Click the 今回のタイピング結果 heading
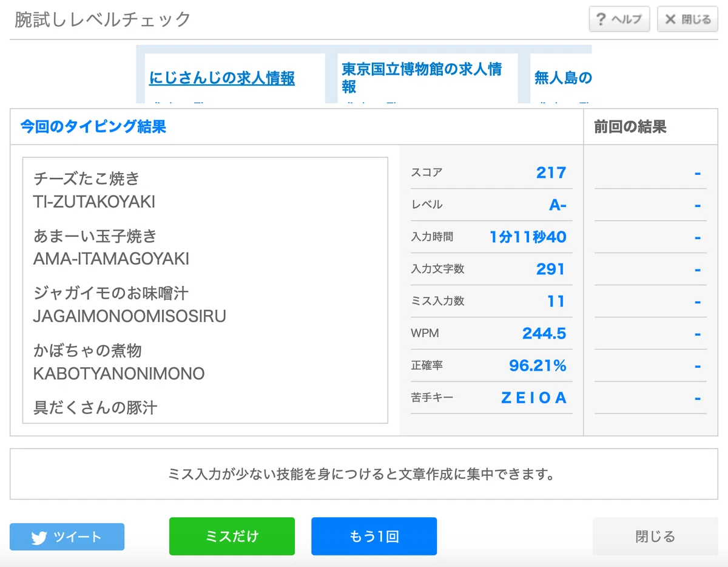 tap(93, 126)
